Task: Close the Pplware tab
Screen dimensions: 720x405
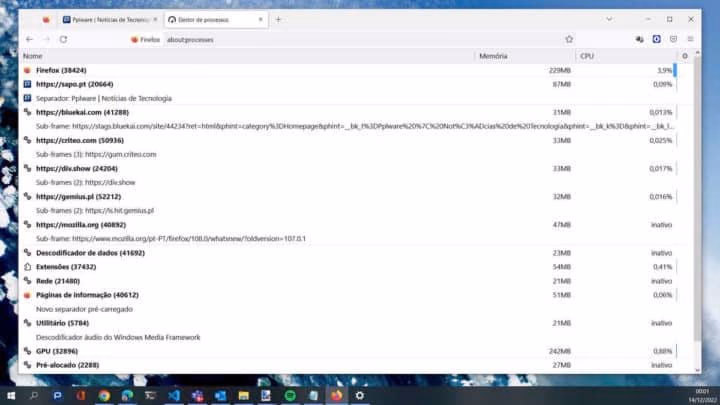Action: click(155, 20)
